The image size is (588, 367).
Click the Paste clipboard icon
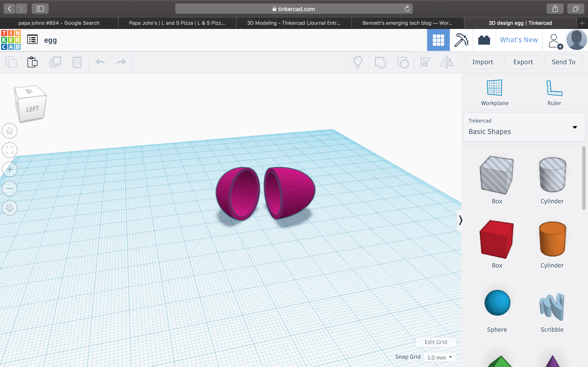tap(32, 62)
